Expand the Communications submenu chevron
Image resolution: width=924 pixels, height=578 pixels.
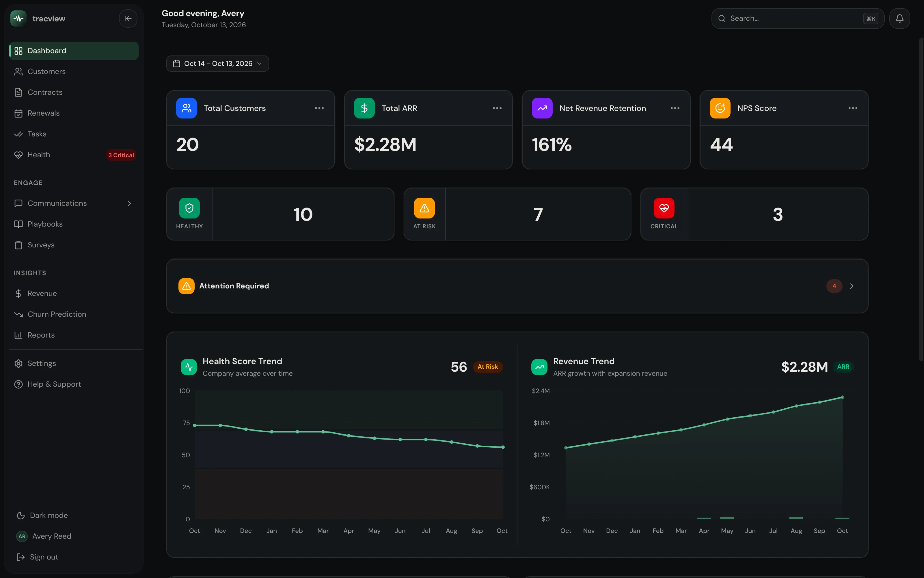pos(129,203)
